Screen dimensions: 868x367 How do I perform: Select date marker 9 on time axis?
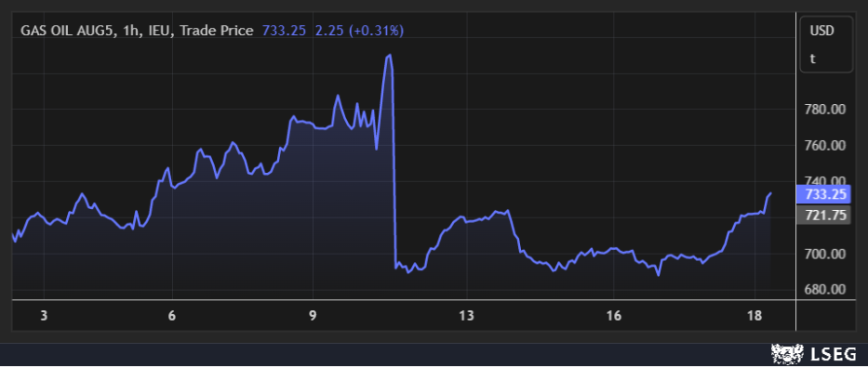pyautogui.click(x=313, y=316)
